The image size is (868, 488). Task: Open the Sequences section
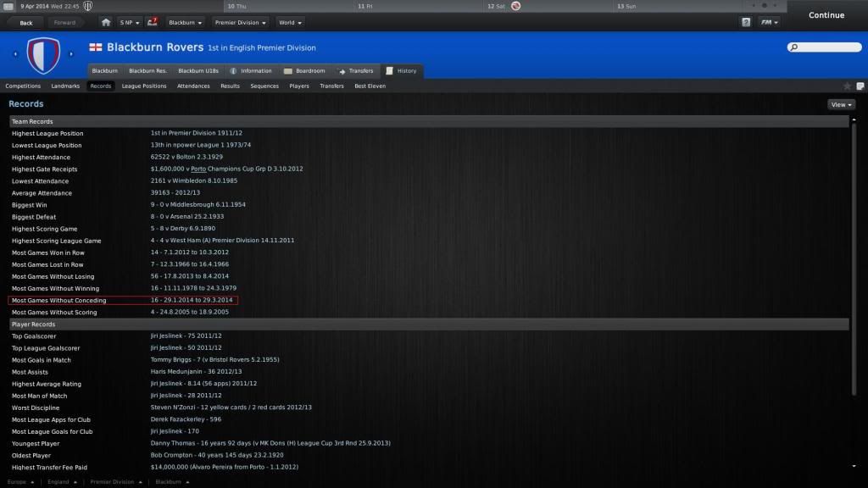tap(264, 86)
